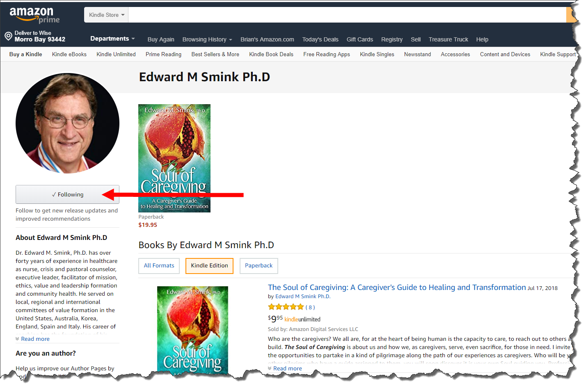Click the Amazon search input field
Image resolution: width=588 pixels, height=388 pixels.
tap(347, 15)
